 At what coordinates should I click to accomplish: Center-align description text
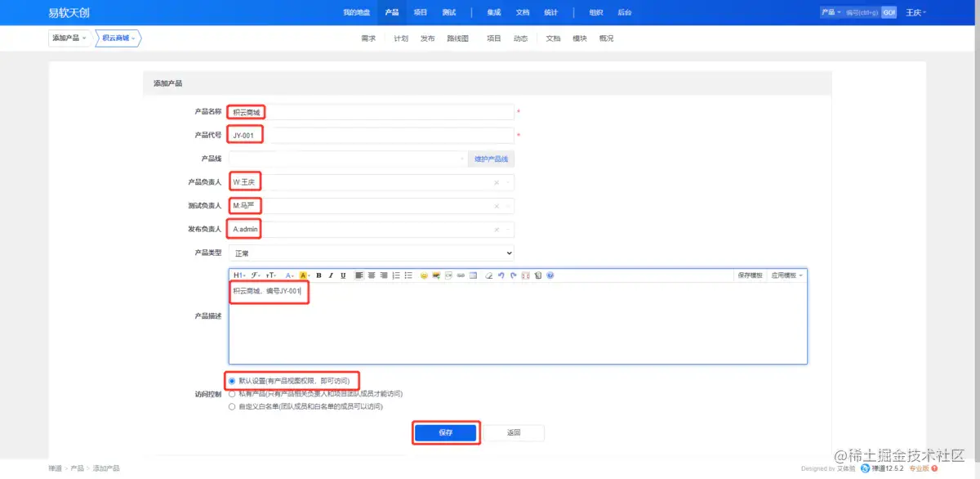(372, 275)
